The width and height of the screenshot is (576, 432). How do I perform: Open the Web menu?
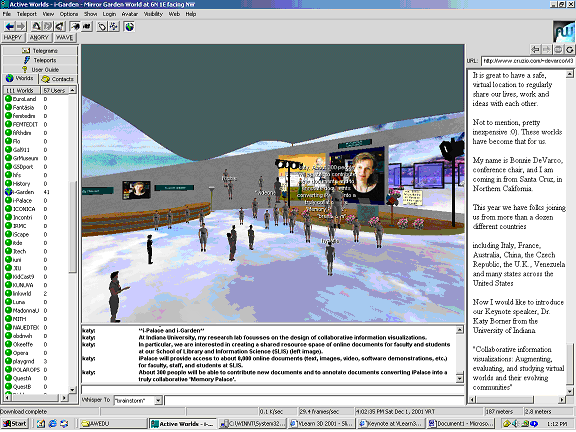coord(174,14)
